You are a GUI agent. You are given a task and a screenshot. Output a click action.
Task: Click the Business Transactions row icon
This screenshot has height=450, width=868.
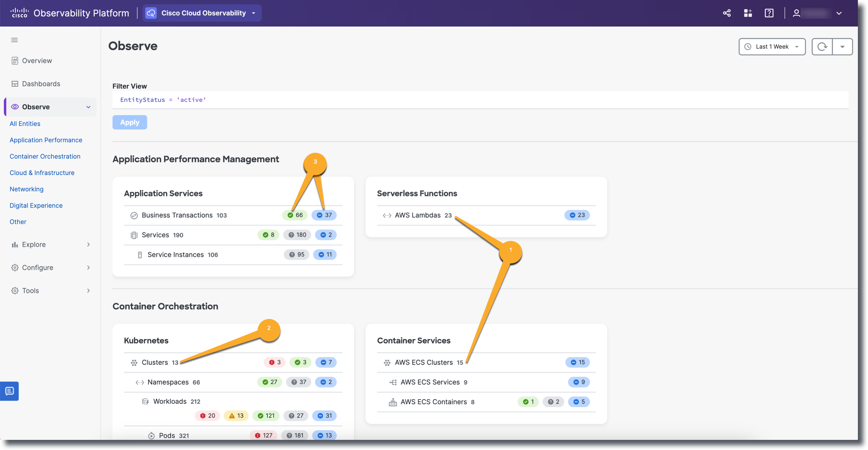pyautogui.click(x=134, y=215)
